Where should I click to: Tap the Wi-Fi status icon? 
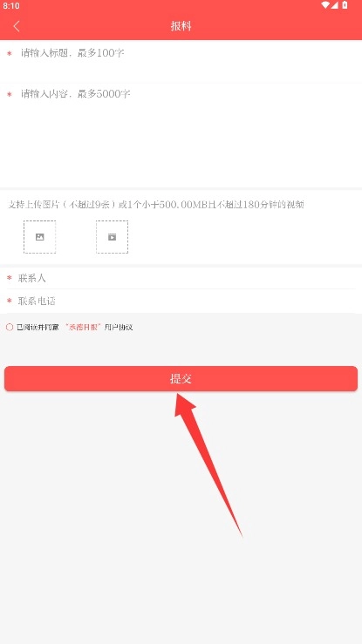click(x=325, y=5)
